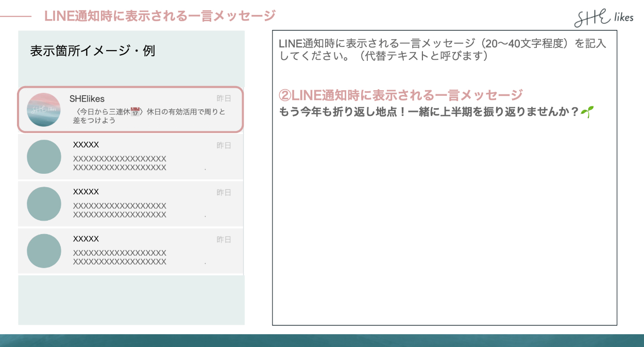Click the calendar emoji in SHElikes message
644x347 pixels.
point(135,111)
